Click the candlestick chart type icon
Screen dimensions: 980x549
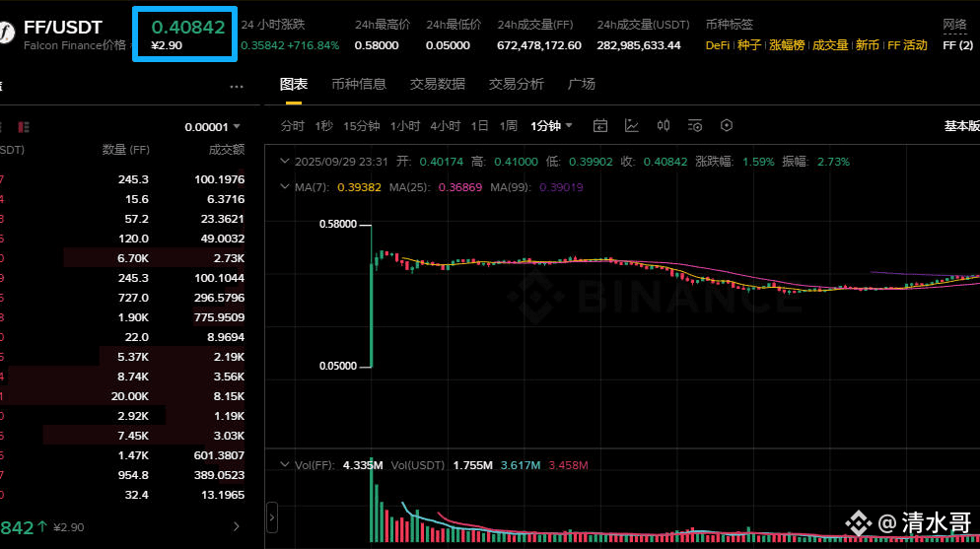(x=664, y=126)
